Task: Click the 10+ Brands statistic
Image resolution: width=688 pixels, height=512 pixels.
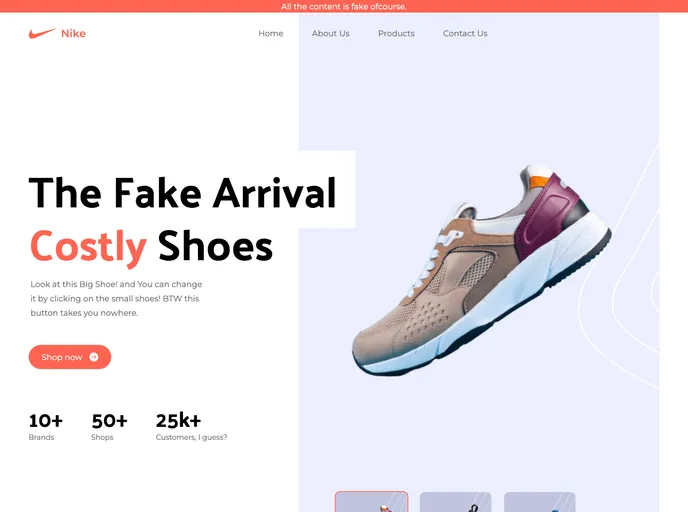Action: (46, 426)
